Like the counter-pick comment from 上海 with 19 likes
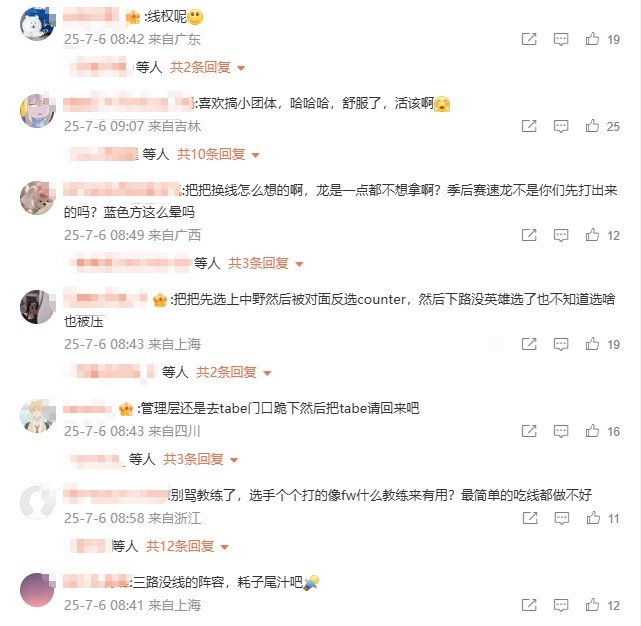The image size is (641, 626). point(592,344)
